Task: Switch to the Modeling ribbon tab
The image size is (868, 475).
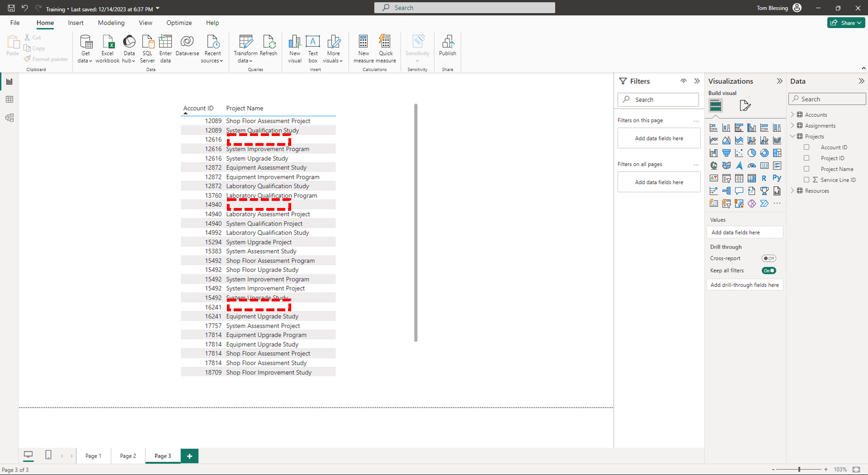Action: point(111,22)
